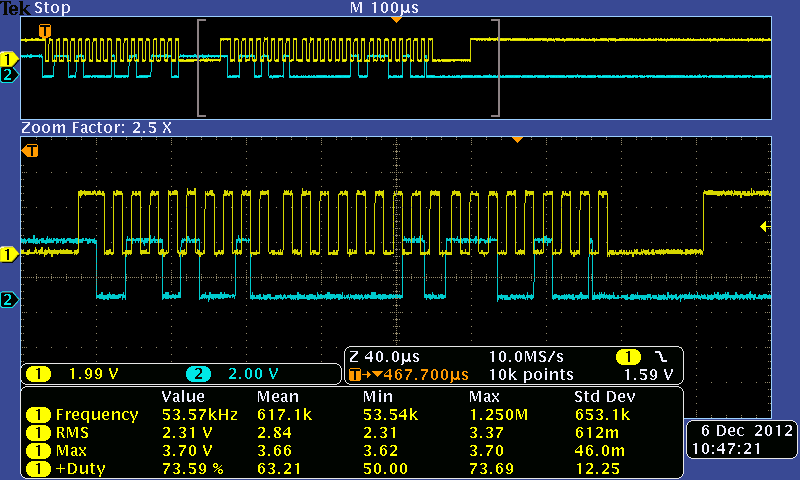Click cyan channel 2 badge beside 2.00 V

point(198,374)
